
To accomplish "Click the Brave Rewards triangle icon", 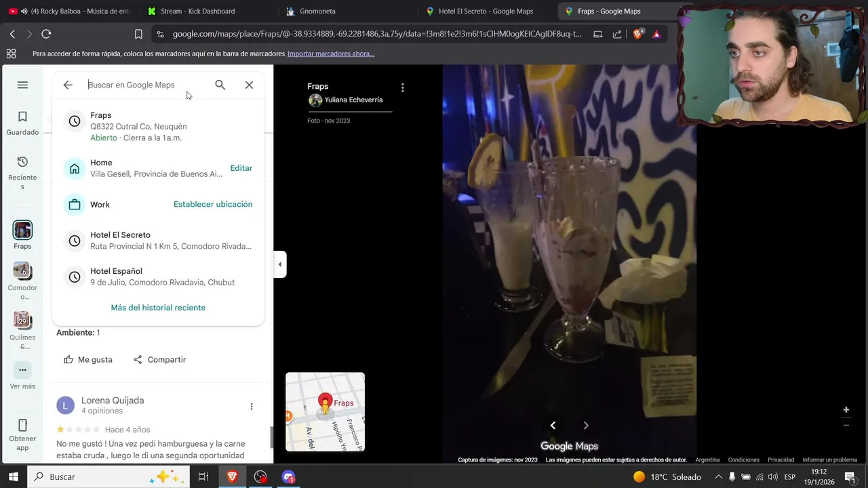I will (656, 34).
